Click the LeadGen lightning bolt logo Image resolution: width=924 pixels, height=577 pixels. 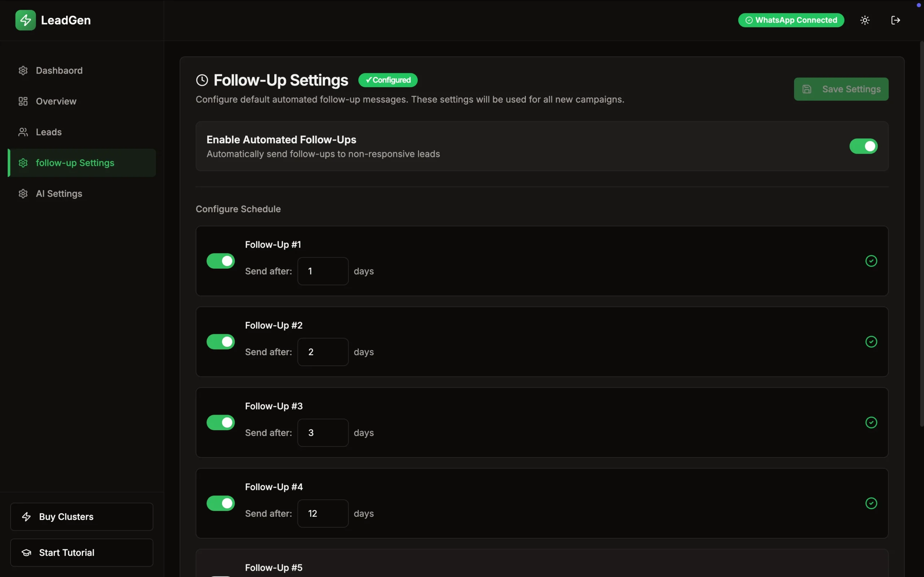[x=25, y=20]
